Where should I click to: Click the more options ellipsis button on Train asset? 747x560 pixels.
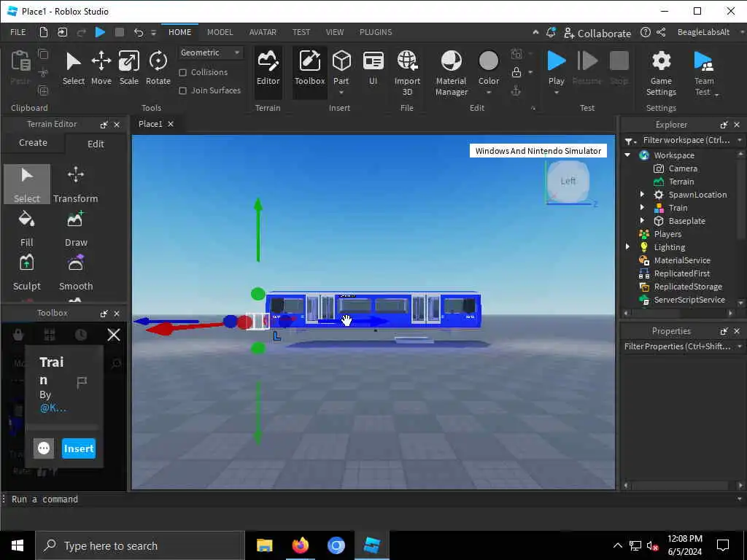pos(43,448)
